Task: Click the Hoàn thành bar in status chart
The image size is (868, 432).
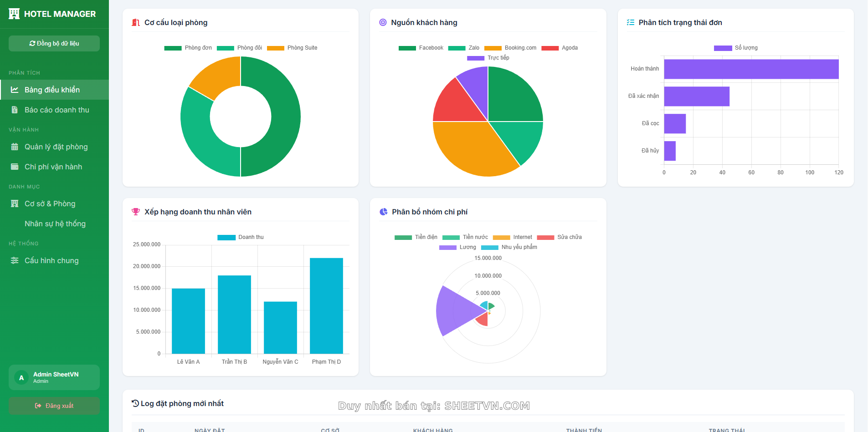Action: pos(751,69)
